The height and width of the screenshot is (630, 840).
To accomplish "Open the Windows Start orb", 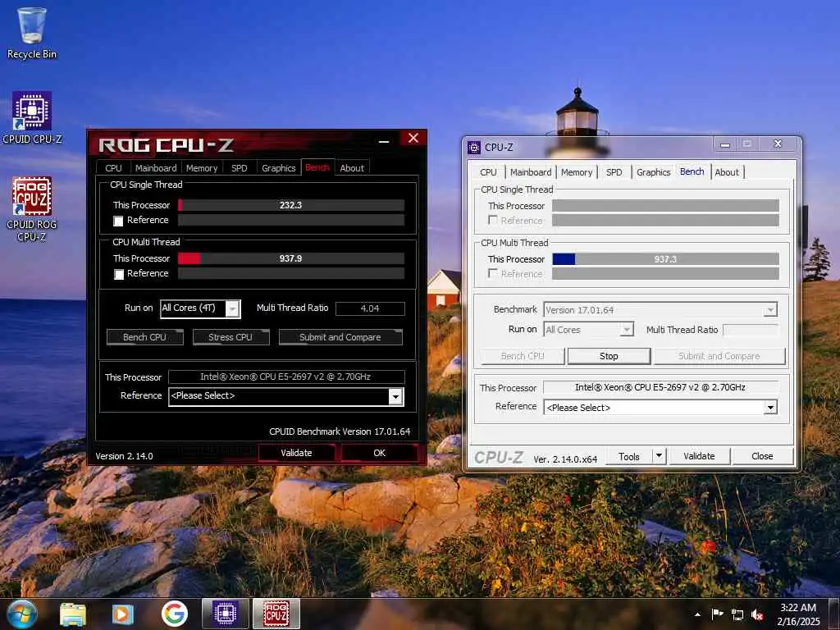I will click(22, 614).
